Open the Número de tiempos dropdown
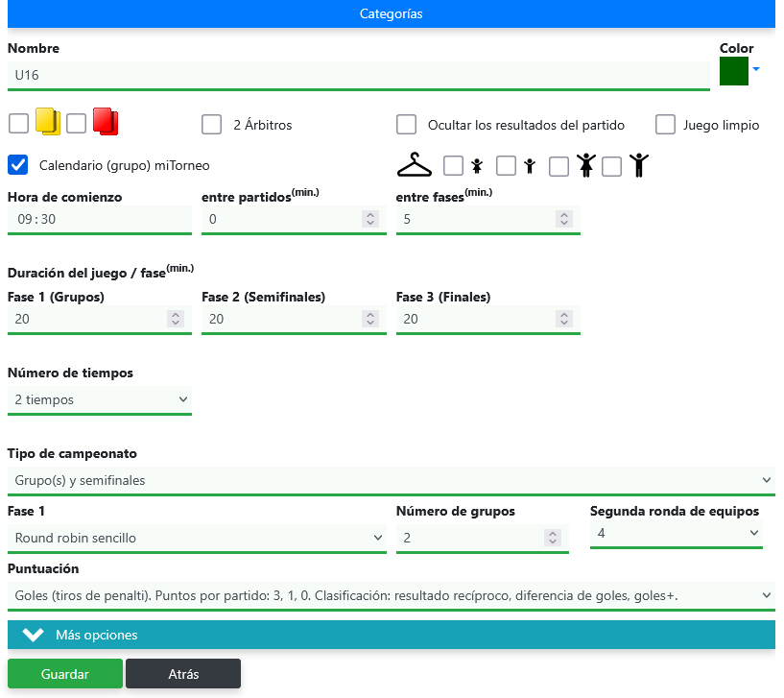Viewport: 784px width, 698px height. (x=100, y=399)
